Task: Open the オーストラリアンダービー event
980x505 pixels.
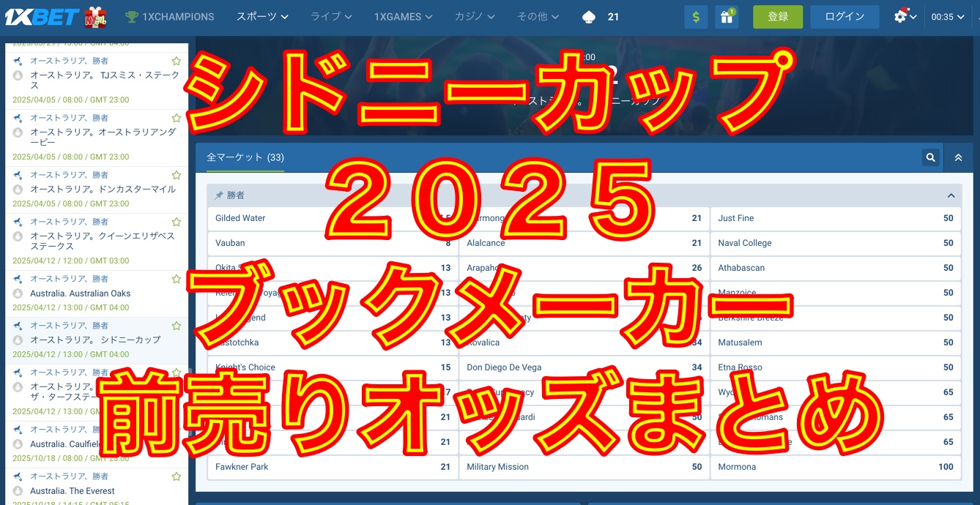Action: [103, 138]
